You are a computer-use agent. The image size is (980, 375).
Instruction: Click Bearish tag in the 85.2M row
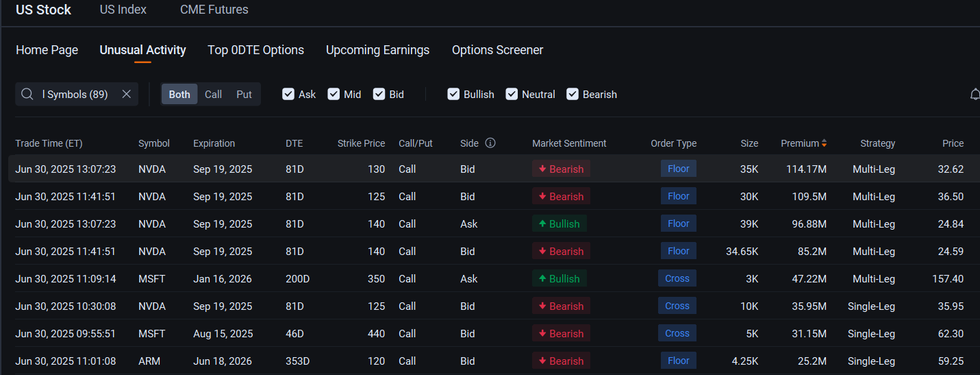click(x=561, y=251)
